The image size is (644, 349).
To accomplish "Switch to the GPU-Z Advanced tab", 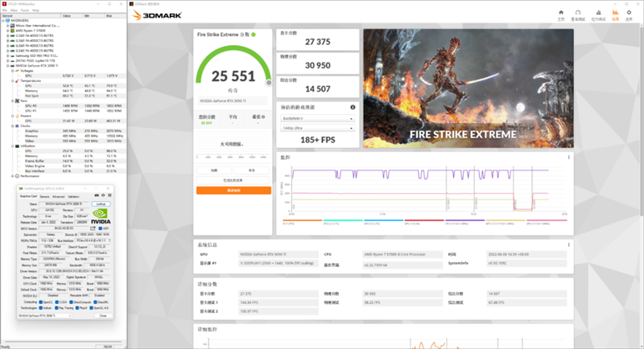I will click(58, 196).
